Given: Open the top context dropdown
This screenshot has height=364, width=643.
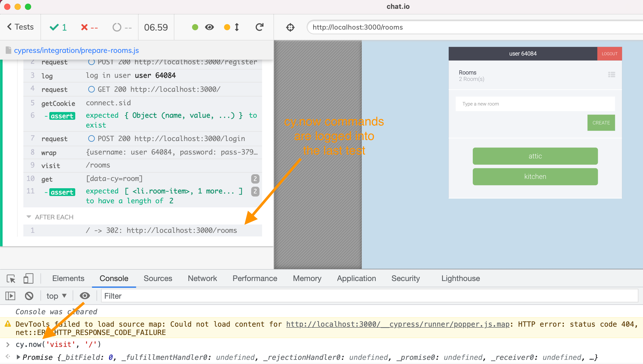Looking at the screenshot, I should tap(56, 296).
